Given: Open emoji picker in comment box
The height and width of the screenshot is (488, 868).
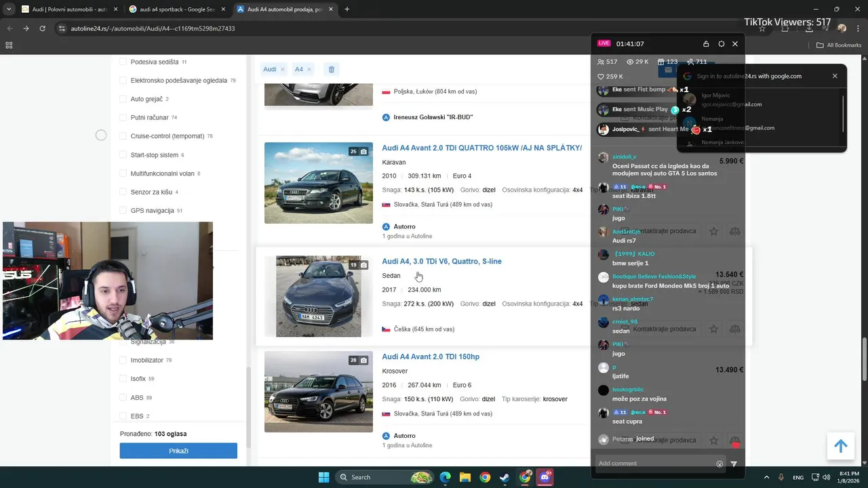Looking at the screenshot, I should pyautogui.click(x=719, y=464).
